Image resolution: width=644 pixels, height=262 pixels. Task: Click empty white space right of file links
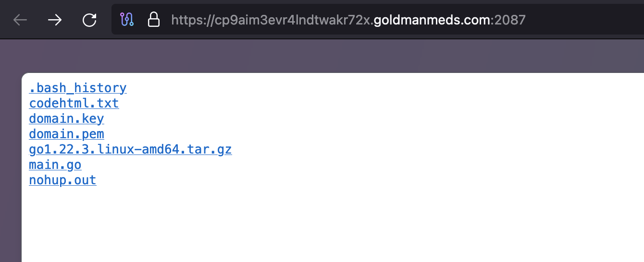click(x=433, y=134)
